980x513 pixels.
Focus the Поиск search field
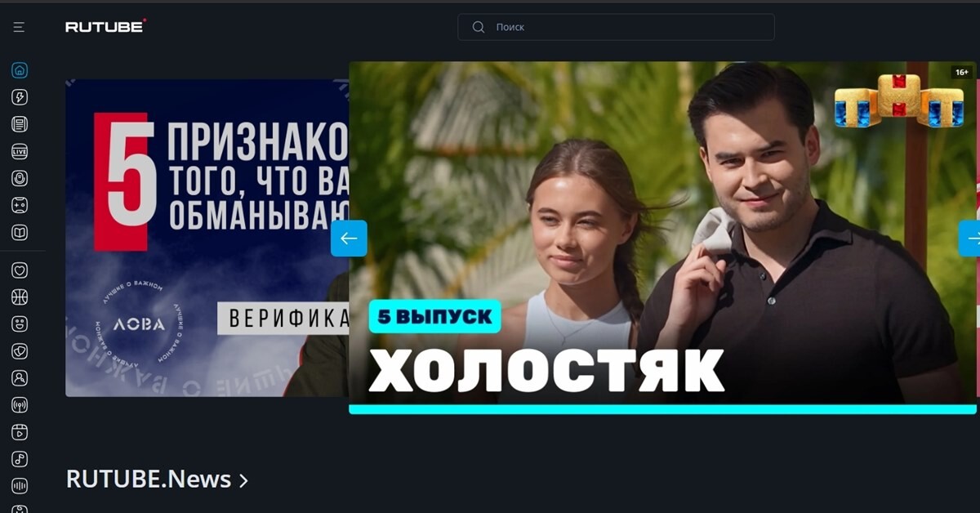pyautogui.click(x=616, y=27)
